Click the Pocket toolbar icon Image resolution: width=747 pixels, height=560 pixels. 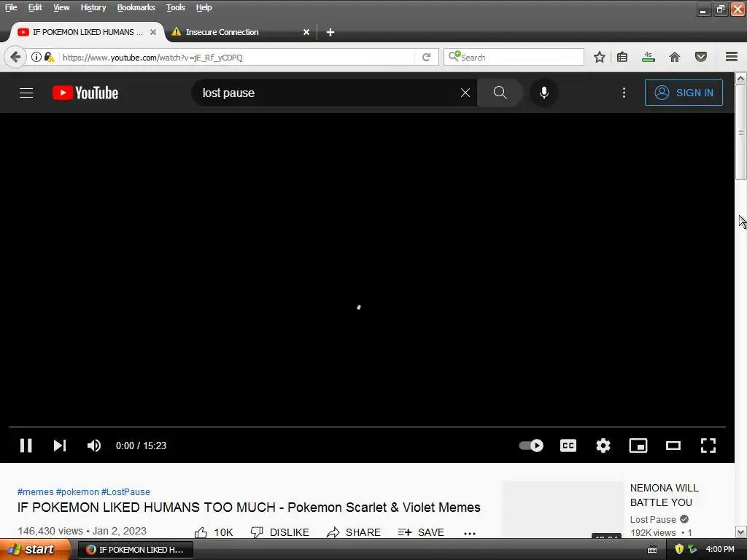click(x=701, y=57)
